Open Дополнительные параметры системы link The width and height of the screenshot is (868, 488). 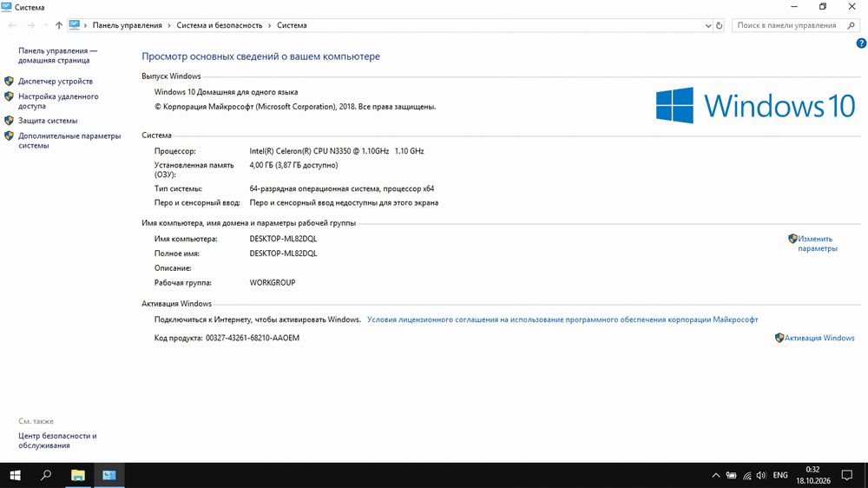coord(69,140)
